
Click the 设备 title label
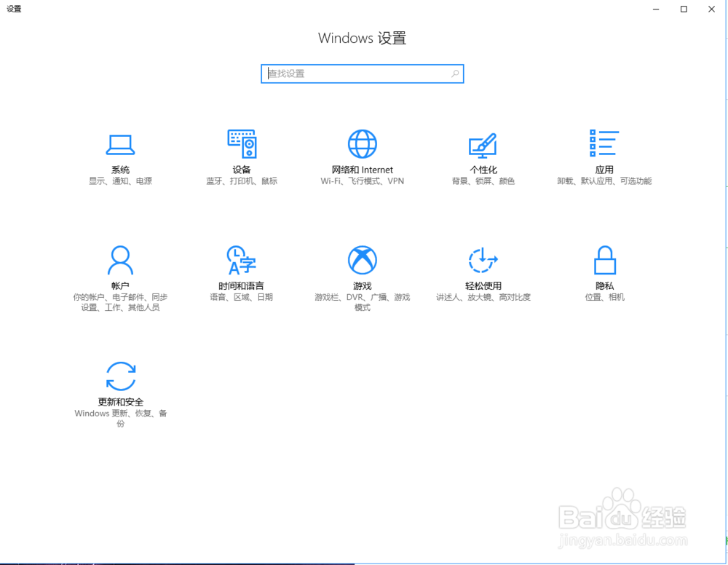(x=242, y=170)
